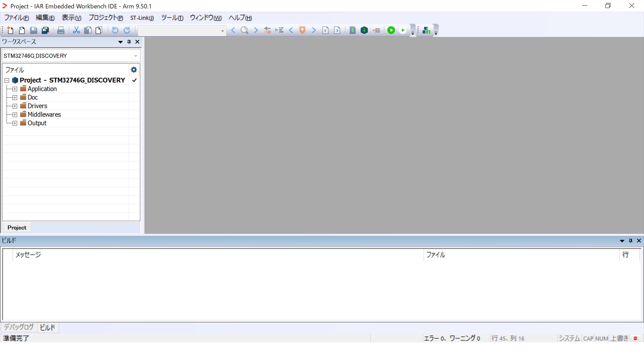Open the workspace panel options arrow
The height and width of the screenshot is (354, 644).
point(120,42)
